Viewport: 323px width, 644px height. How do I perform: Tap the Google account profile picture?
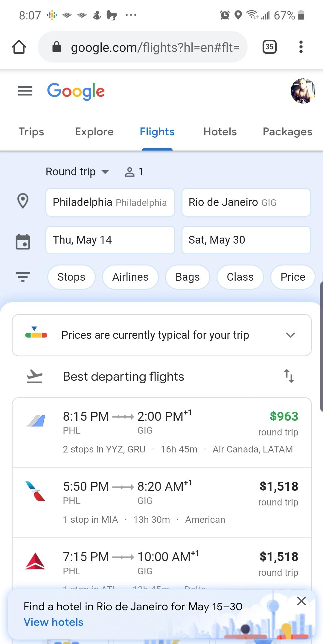[x=303, y=91]
